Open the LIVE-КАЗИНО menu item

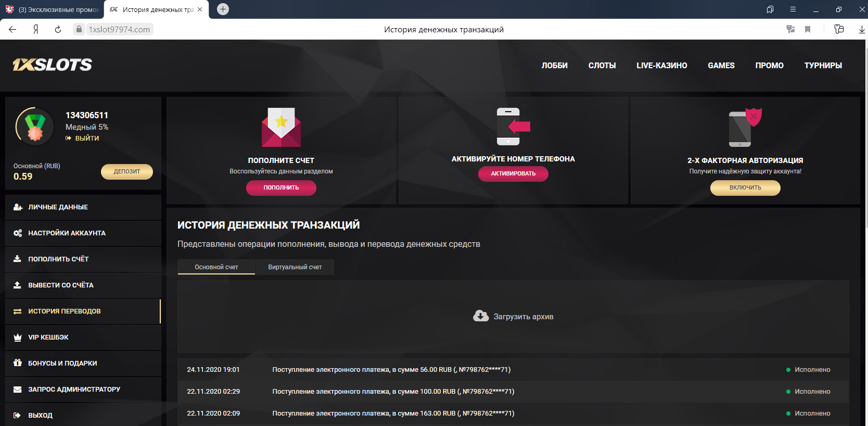(662, 66)
